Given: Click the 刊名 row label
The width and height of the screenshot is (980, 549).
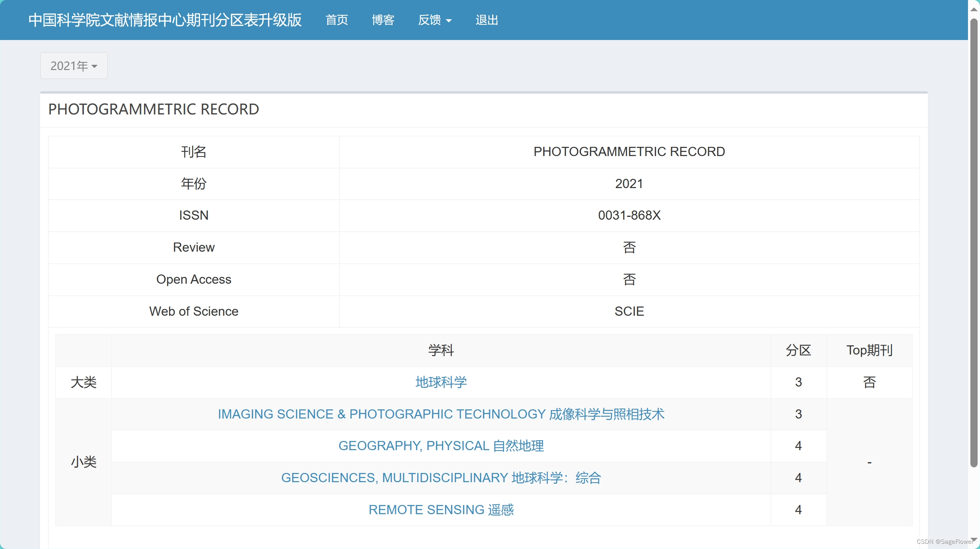Looking at the screenshot, I should [x=194, y=152].
